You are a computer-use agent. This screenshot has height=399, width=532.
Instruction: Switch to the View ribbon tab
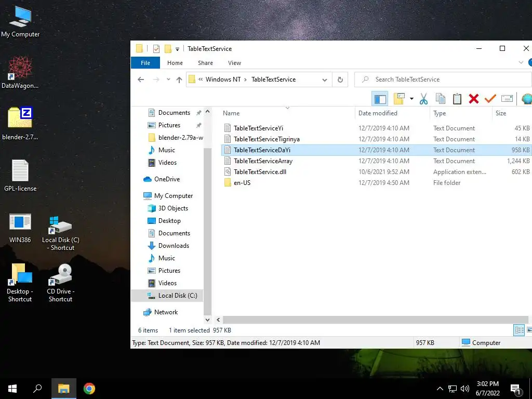[x=234, y=63]
